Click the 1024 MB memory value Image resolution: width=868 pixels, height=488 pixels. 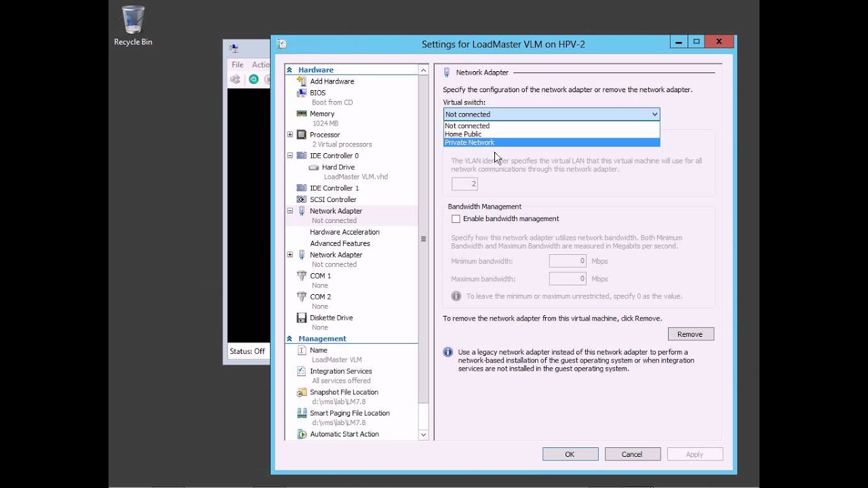325,123
